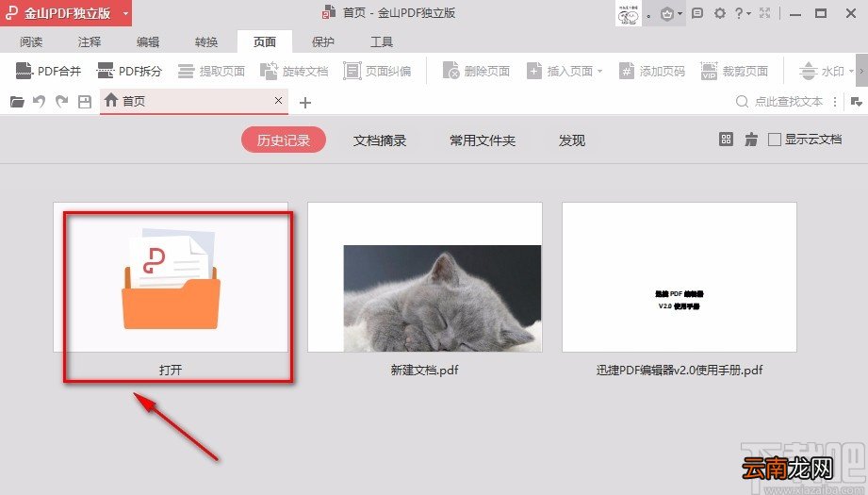Click the 点此查找文本 search field
This screenshot has height=495, width=868.
click(x=789, y=101)
